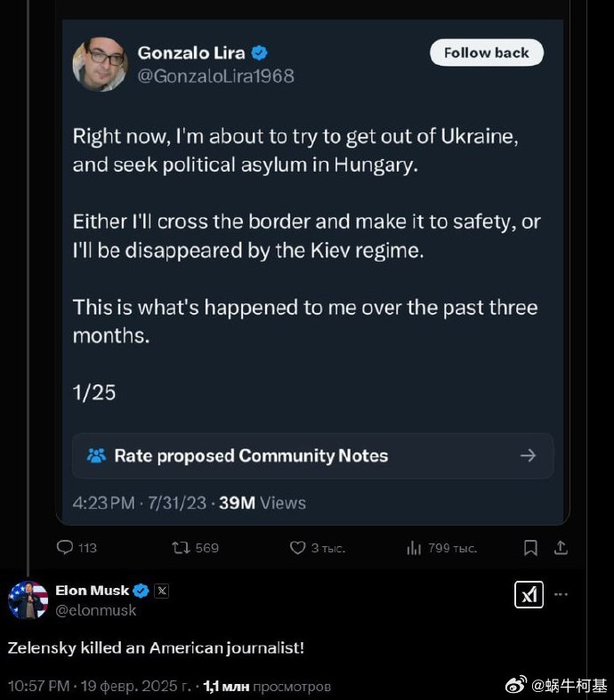This screenshot has height=700, width=614.
Task: Click Elon Musk profile avatar
Action: [28, 600]
